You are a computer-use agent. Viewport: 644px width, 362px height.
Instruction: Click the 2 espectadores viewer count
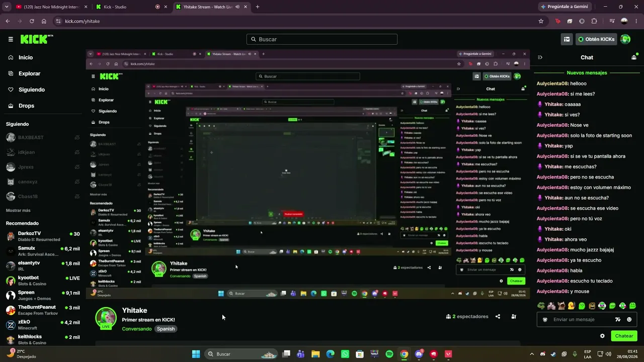[467, 317]
